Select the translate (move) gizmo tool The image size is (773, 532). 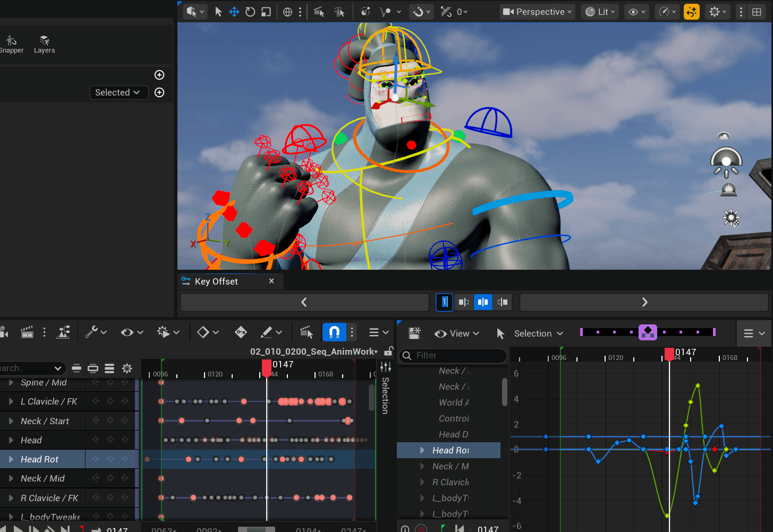point(234,12)
